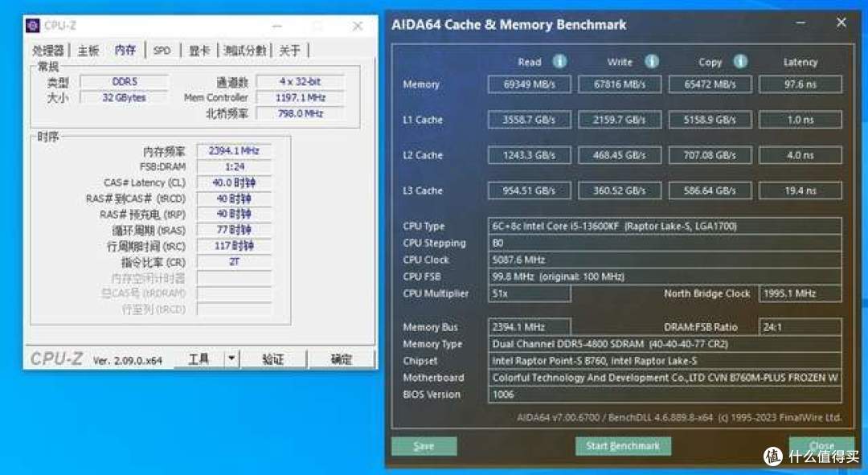The height and width of the screenshot is (475, 868).
Task: Click AIDA64 Memory Bus field 2394.1 MHz
Action: 529,326
